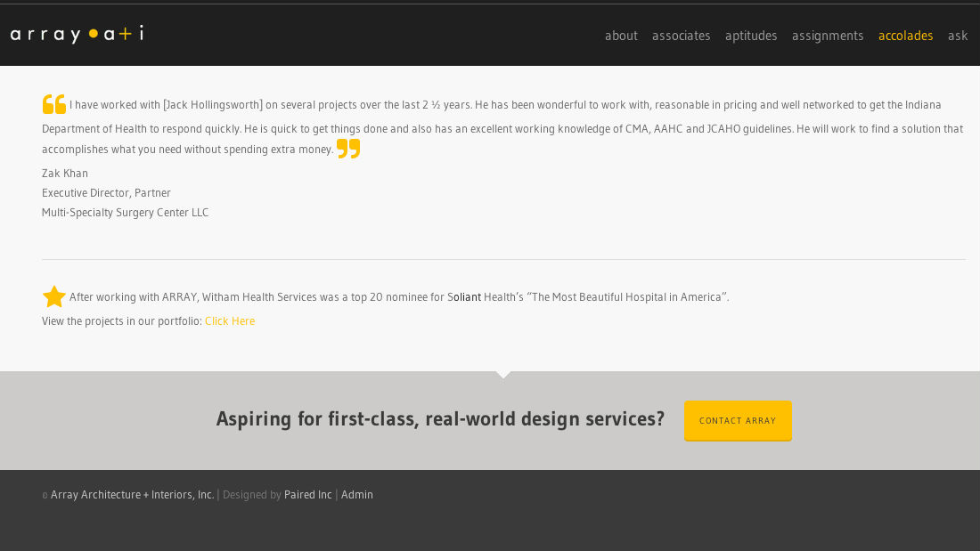Click the array a+i logo
Image resolution: width=980 pixels, height=551 pixels.
pyautogui.click(x=77, y=34)
